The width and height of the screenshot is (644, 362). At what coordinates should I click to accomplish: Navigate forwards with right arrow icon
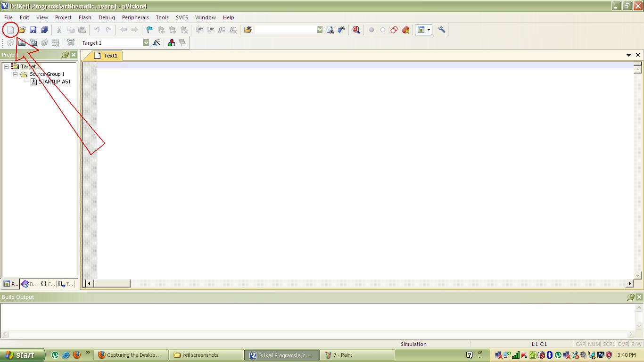(135, 30)
